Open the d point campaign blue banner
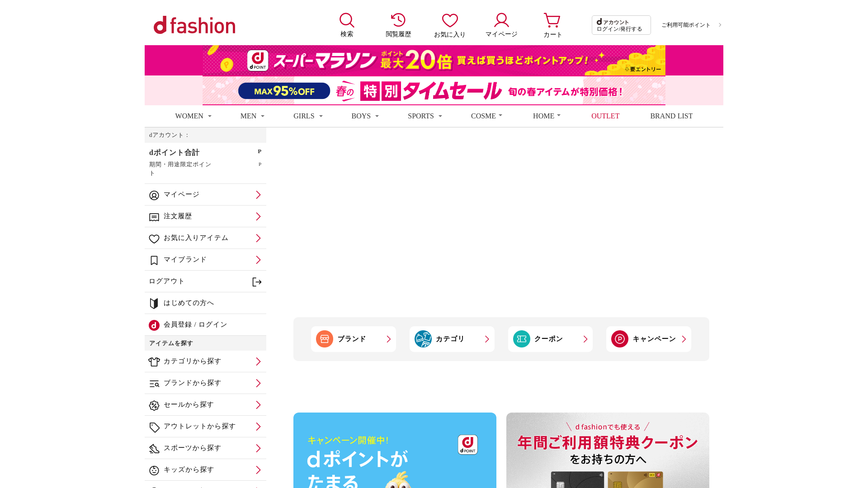Viewport: 868px width, 488px height. [395, 450]
